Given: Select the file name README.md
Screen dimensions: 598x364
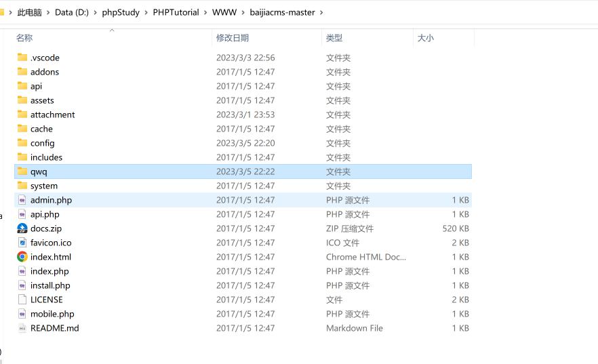Looking at the screenshot, I should click(x=54, y=328).
